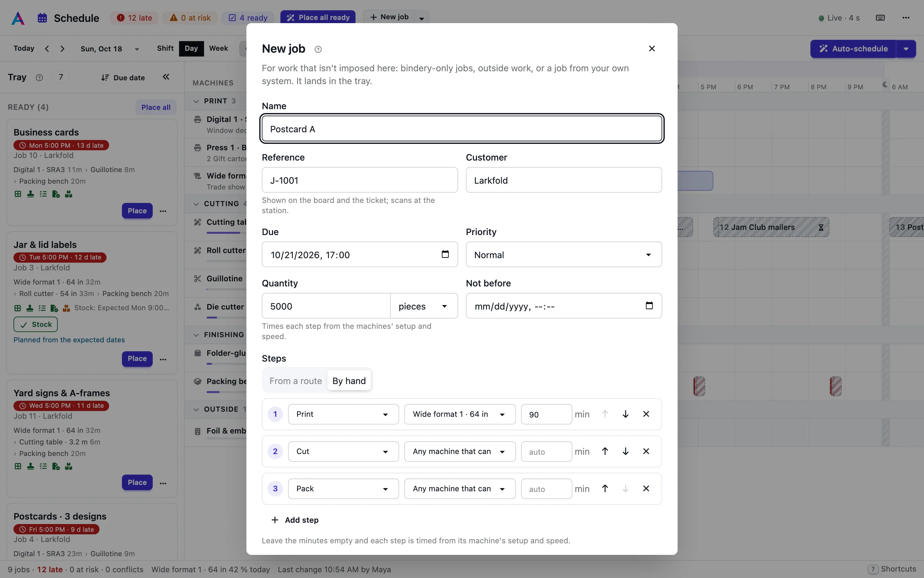The height and width of the screenshot is (578, 924).
Task: Remove step 1 Print
Action: tap(646, 414)
